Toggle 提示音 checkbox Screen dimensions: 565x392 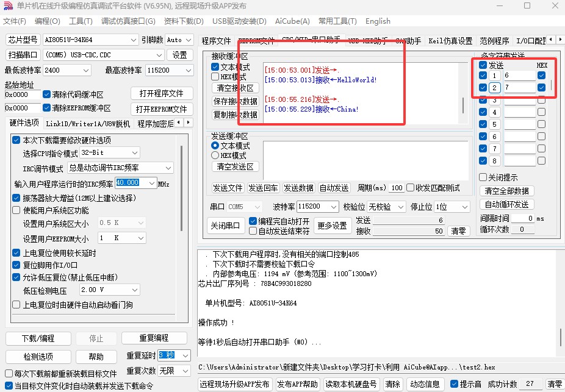[x=455, y=383]
